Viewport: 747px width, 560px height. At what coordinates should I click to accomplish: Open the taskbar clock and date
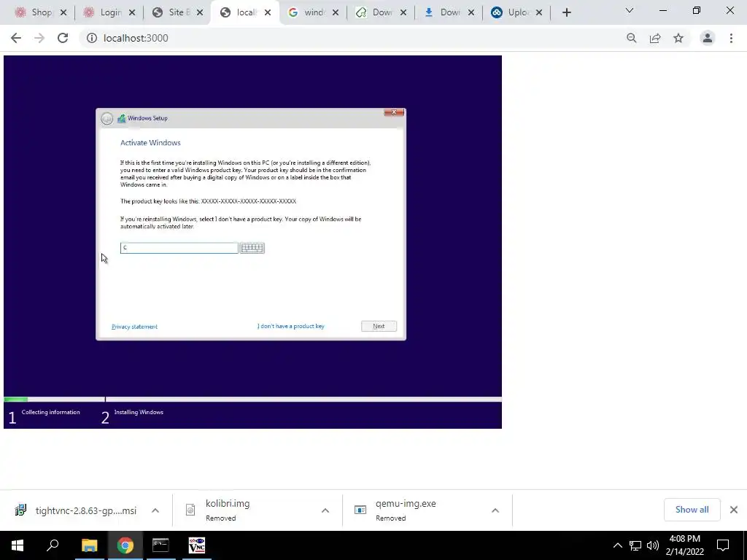coord(684,545)
